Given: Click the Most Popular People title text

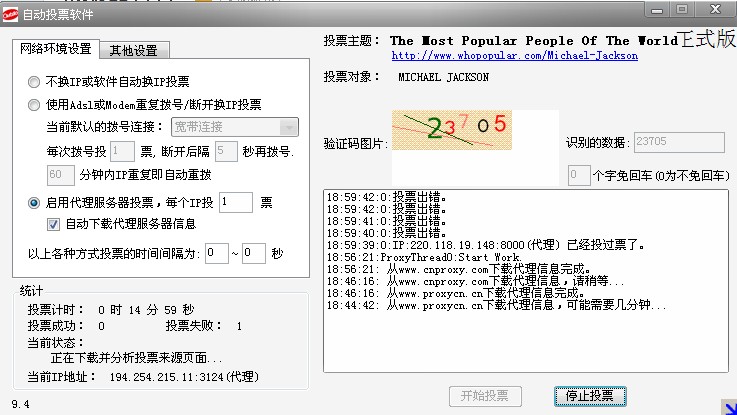Looking at the screenshot, I should click(x=533, y=41).
